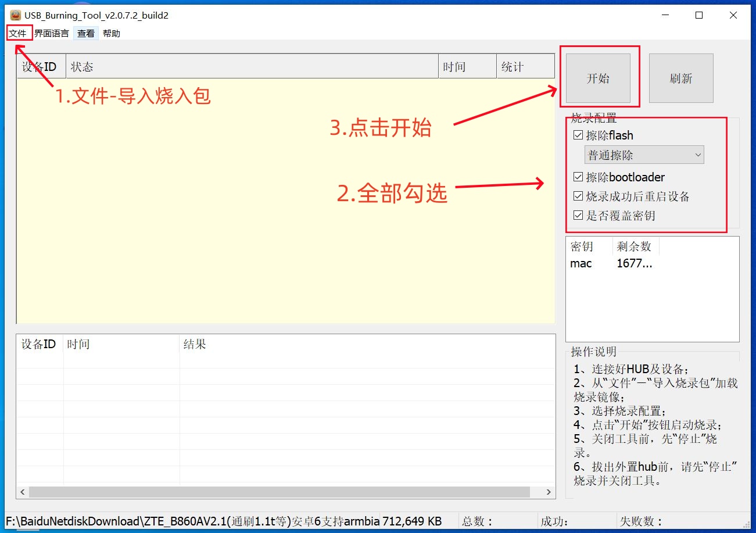Open the 界面语言 menu

tap(52, 34)
